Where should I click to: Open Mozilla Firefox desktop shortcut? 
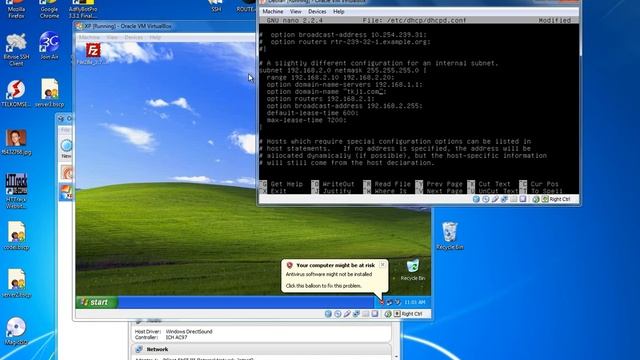coord(16,9)
